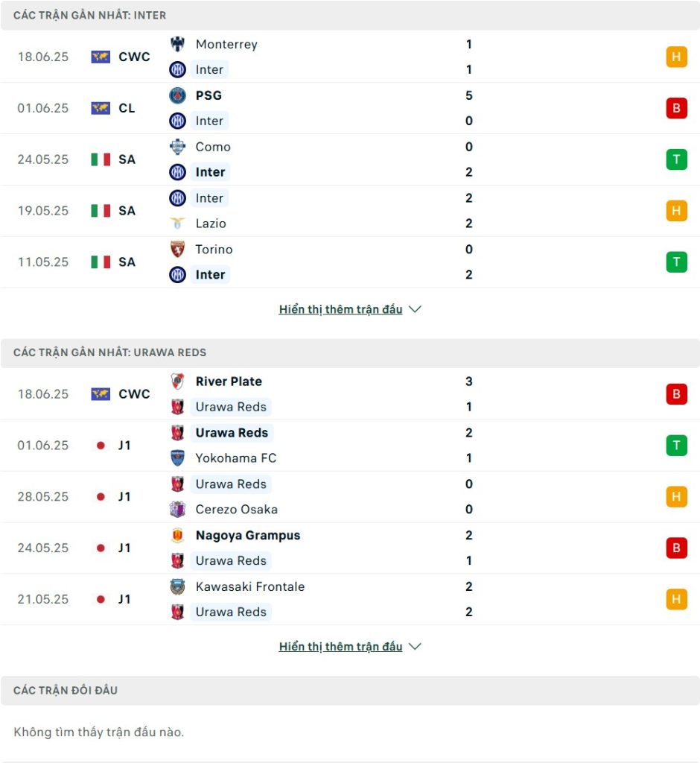Click the green T badge for Como match
The height and width of the screenshot is (763, 700).
point(676,159)
